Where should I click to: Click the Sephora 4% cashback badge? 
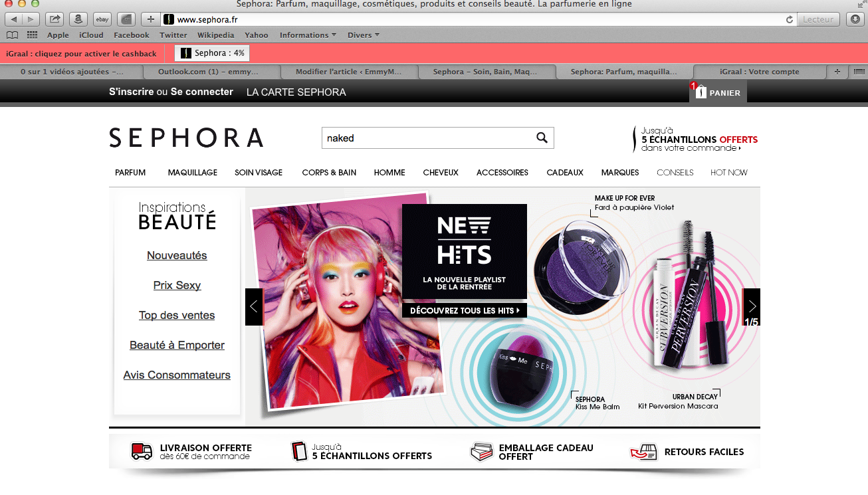[212, 53]
